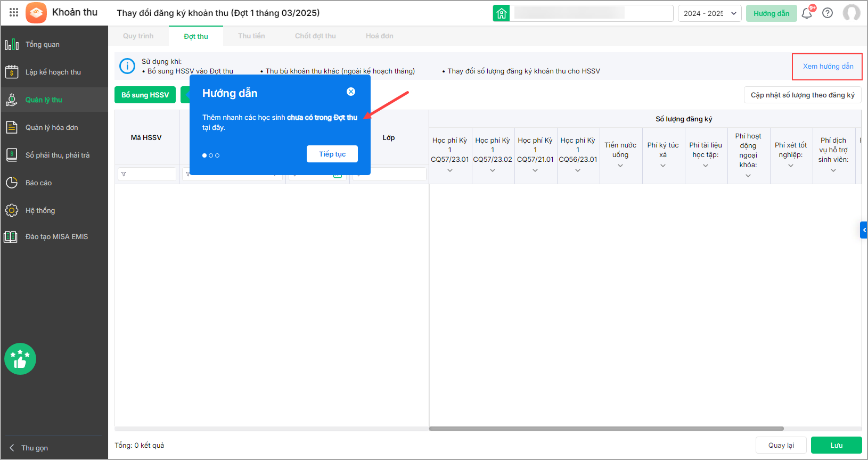Expand Học phí Kỳ 1 CQ57/21.01 column chevron
Image resolution: width=868 pixels, height=460 pixels.
pos(535,170)
